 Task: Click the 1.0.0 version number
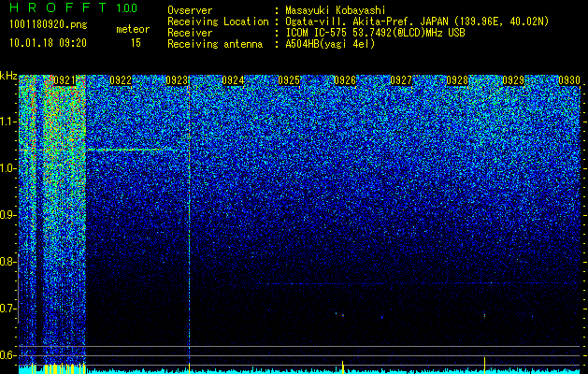[126, 7]
